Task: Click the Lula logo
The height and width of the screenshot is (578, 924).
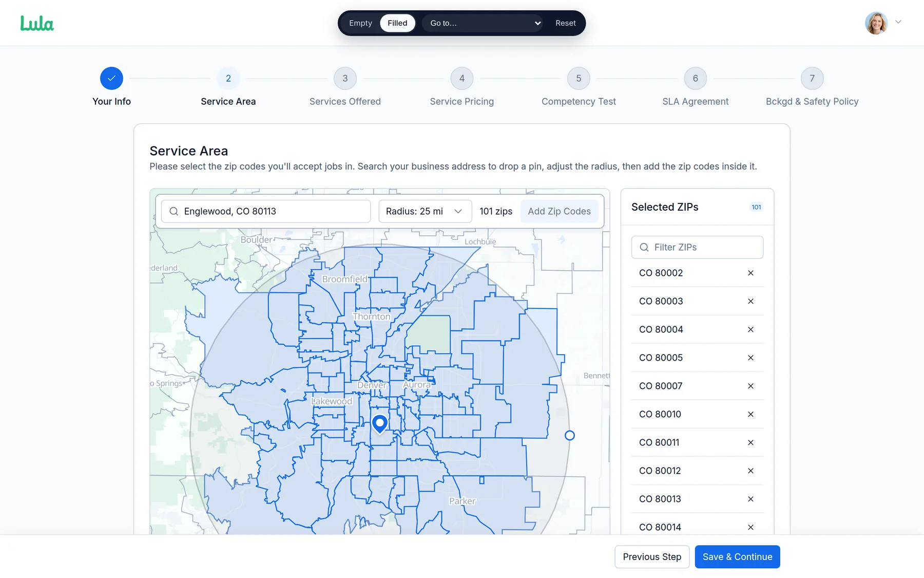Action: pyautogui.click(x=37, y=23)
